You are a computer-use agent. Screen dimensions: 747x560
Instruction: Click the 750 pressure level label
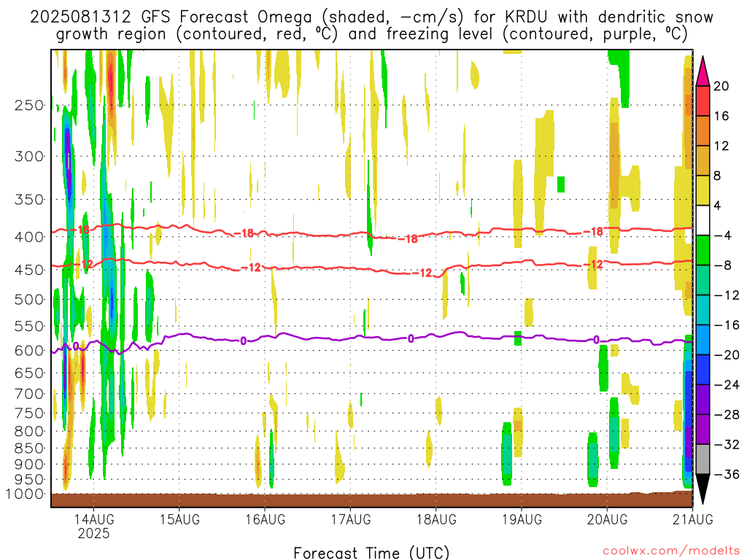click(29, 413)
